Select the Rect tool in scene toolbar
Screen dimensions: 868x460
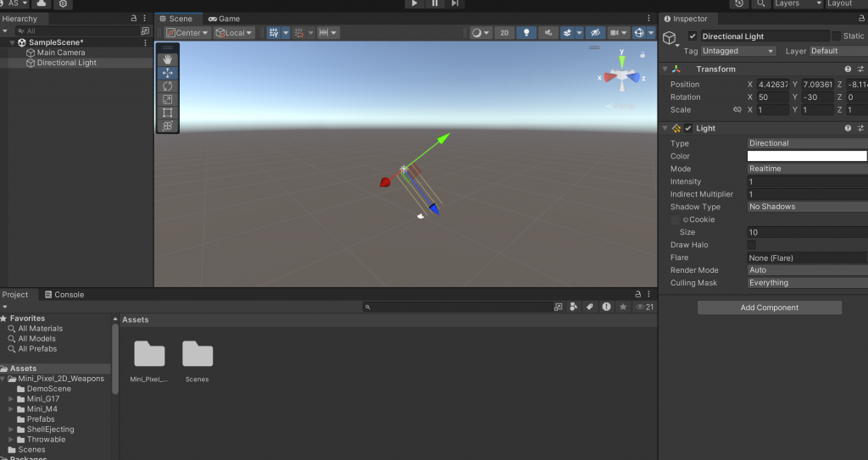click(x=167, y=113)
